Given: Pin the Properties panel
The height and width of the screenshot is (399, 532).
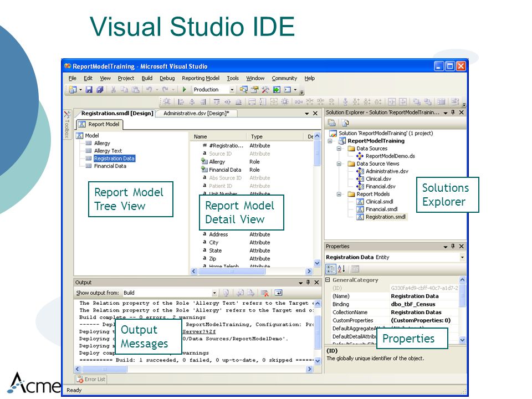Looking at the screenshot, I should click(453, 246).
